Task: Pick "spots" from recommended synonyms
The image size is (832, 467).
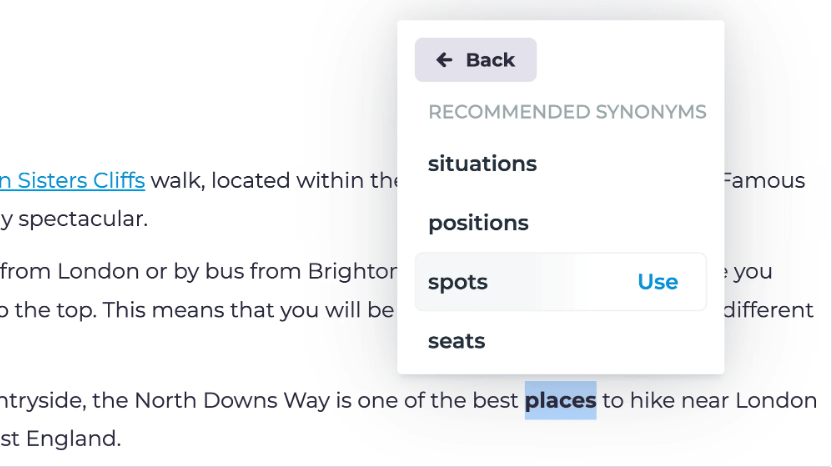Action: click(x=458, y=282)
